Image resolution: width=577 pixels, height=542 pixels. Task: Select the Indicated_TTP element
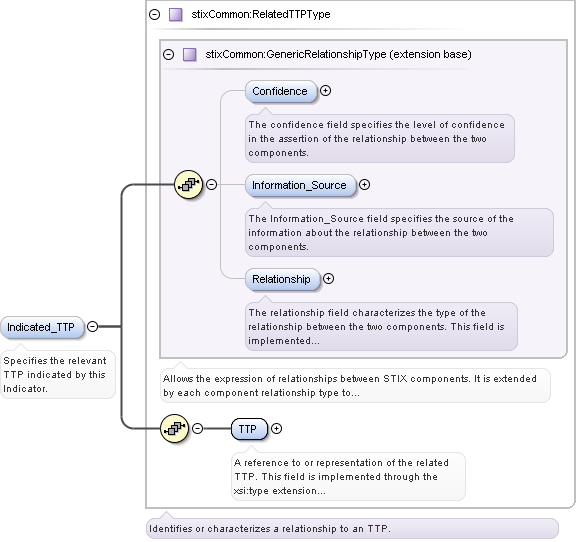point(42,327)
